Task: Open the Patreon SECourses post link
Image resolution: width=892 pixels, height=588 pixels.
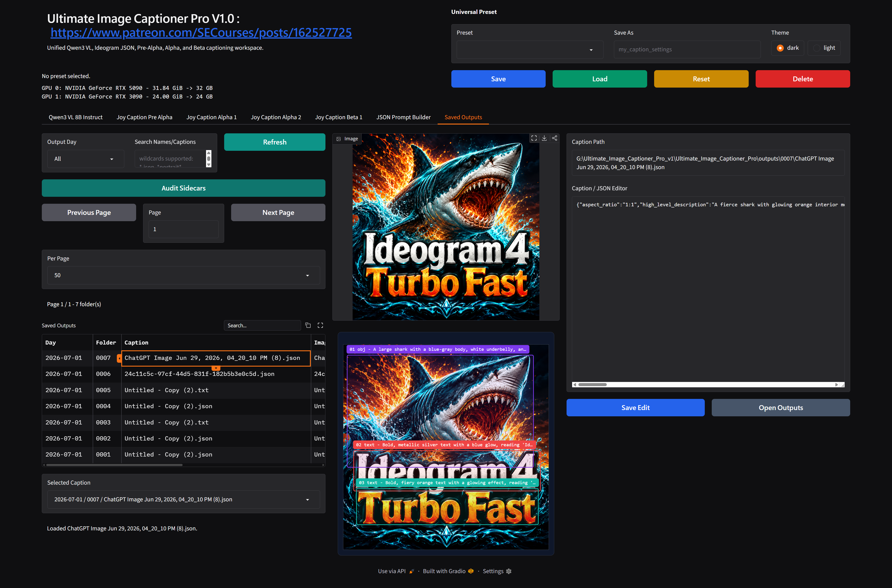Action: (x=201, y=33)
